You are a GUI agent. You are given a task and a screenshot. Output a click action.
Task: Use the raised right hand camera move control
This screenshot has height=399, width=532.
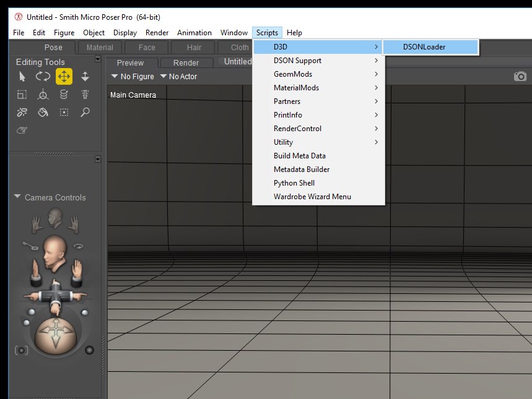(x=77, y=273)
